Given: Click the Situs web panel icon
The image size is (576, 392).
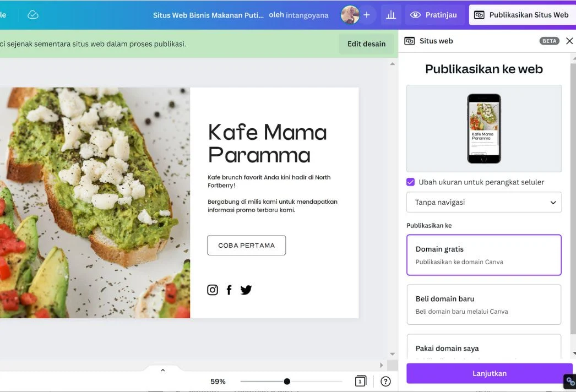Looking at the screenshot, I should pos(409,41).
